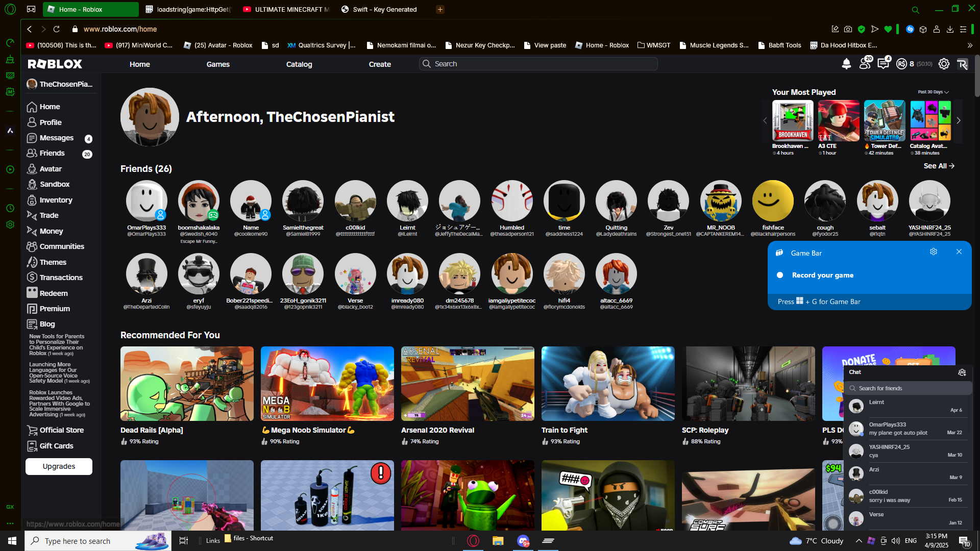Open Dead Rails [Alpha] game thumbnail

187,384
